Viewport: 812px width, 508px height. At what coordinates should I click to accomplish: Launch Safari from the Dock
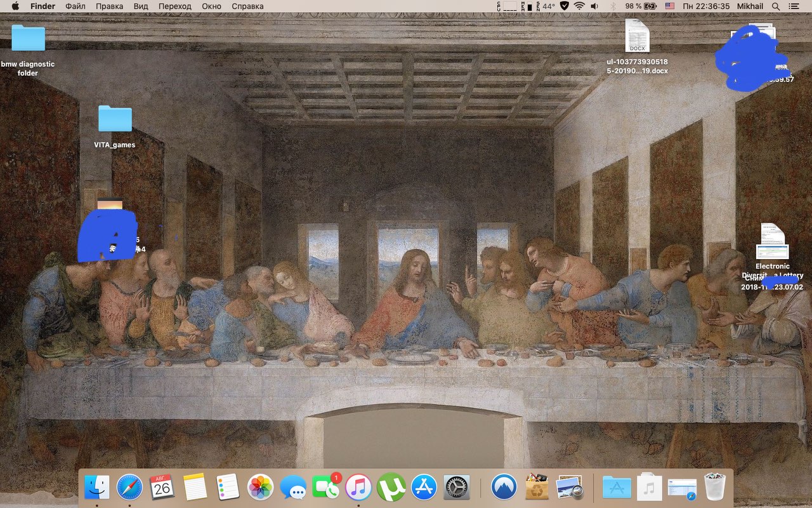[x=129, y=487]
